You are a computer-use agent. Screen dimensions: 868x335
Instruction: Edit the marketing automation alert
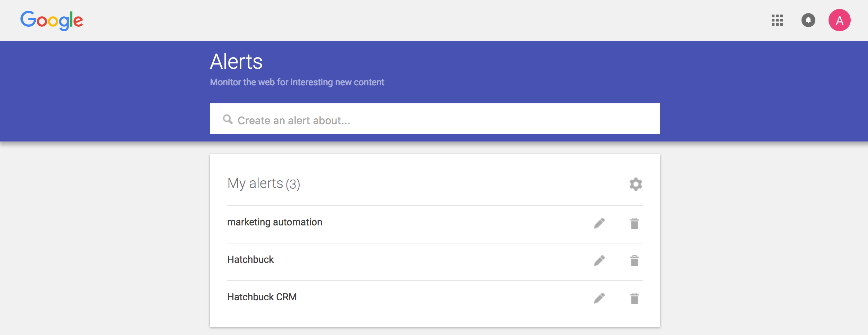point(599,223)
